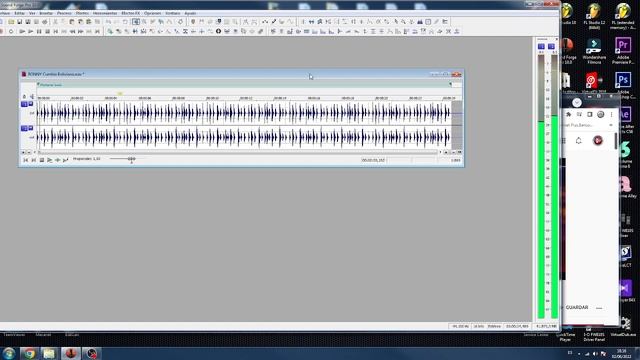This screenshot has height=360, width=640.
Task: Click Play in the main transport toolbar
Action: (31, 31)
